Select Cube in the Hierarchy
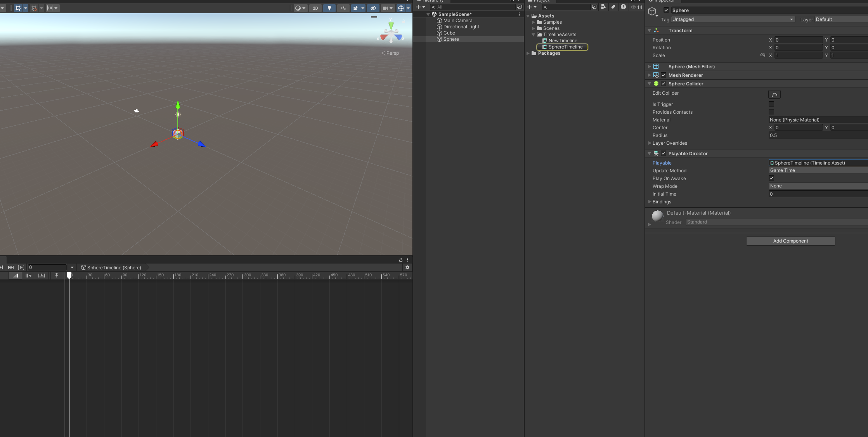This screenshot has height=437, width=868. tap(449, 33)
